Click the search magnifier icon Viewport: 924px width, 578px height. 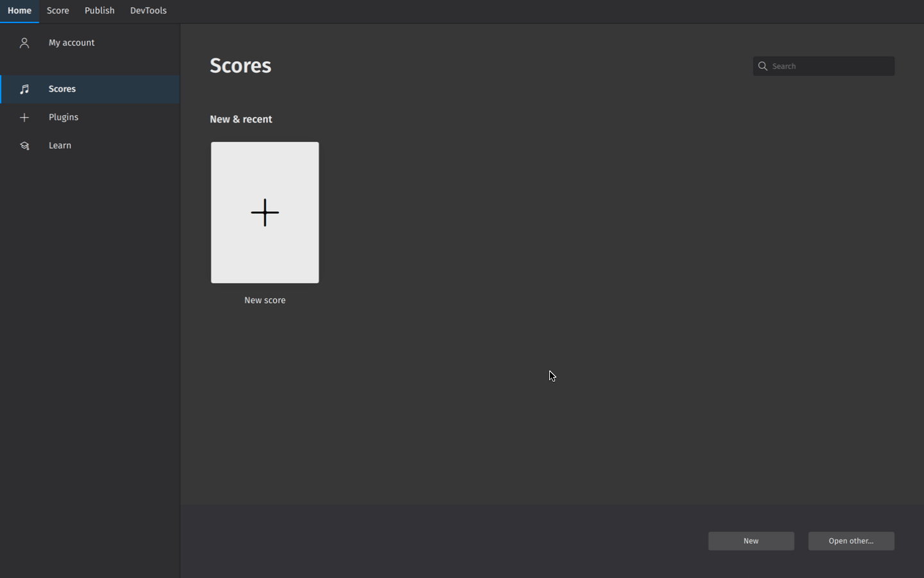click(x=763, y=66)
